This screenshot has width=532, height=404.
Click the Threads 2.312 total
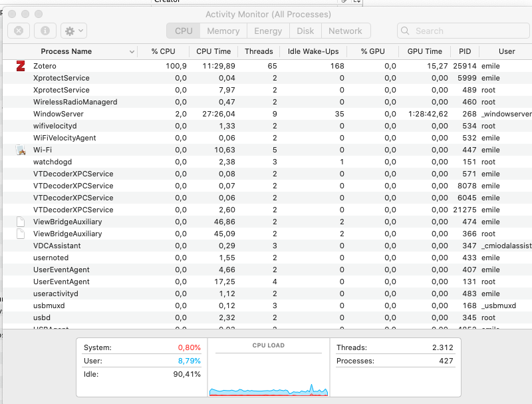tap(443, 347)
